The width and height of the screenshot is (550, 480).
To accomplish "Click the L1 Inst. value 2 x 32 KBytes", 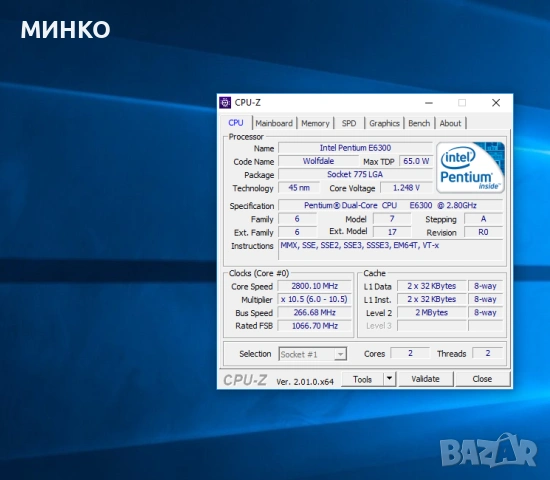I will [431, 299].
